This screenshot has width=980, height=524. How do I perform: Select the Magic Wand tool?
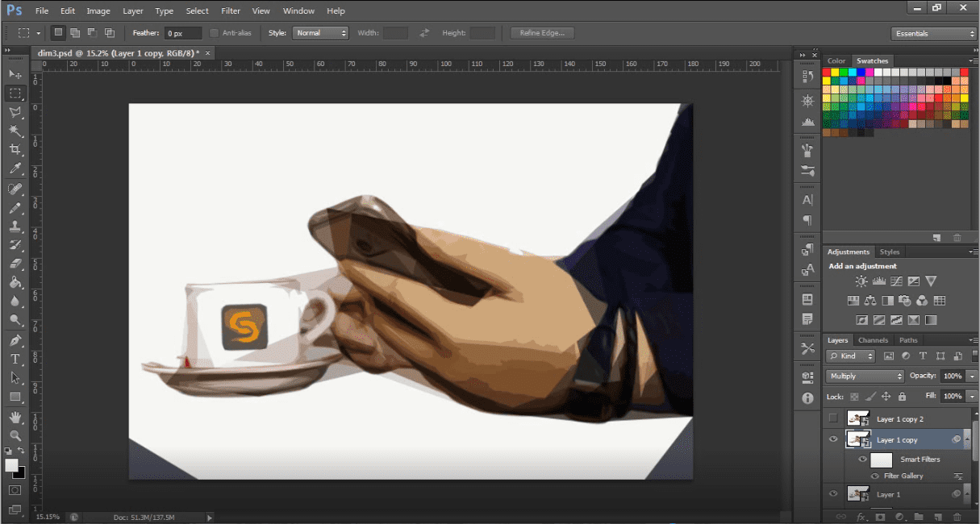pyautogui.click(x=15, y=131)
